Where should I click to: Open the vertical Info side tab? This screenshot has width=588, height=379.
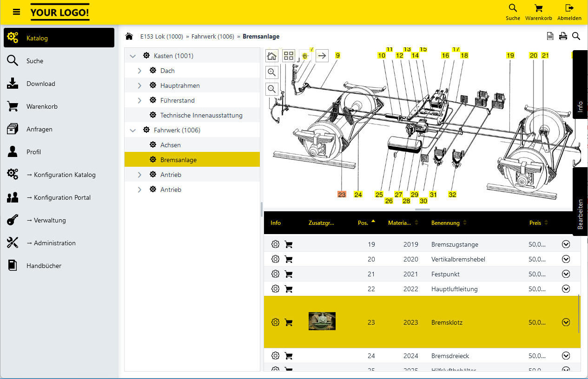point(580,107)
